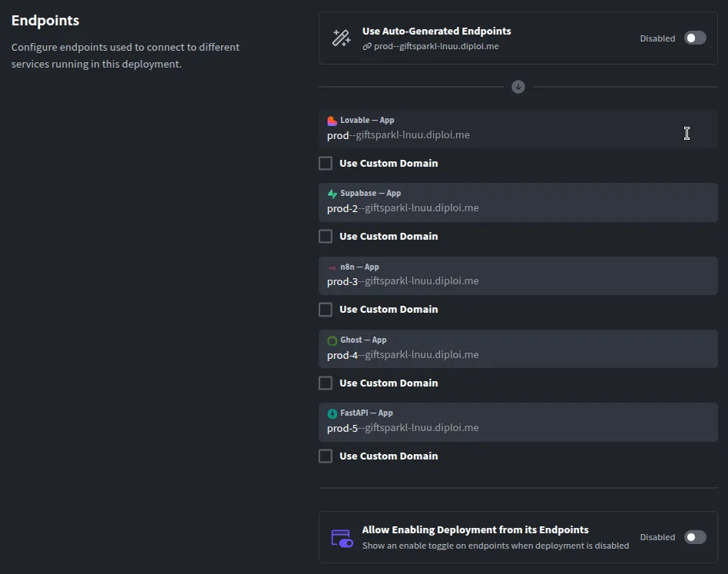Enable custom domain for n8n app
Screen dimensions: 728x574
pos(326,309)
